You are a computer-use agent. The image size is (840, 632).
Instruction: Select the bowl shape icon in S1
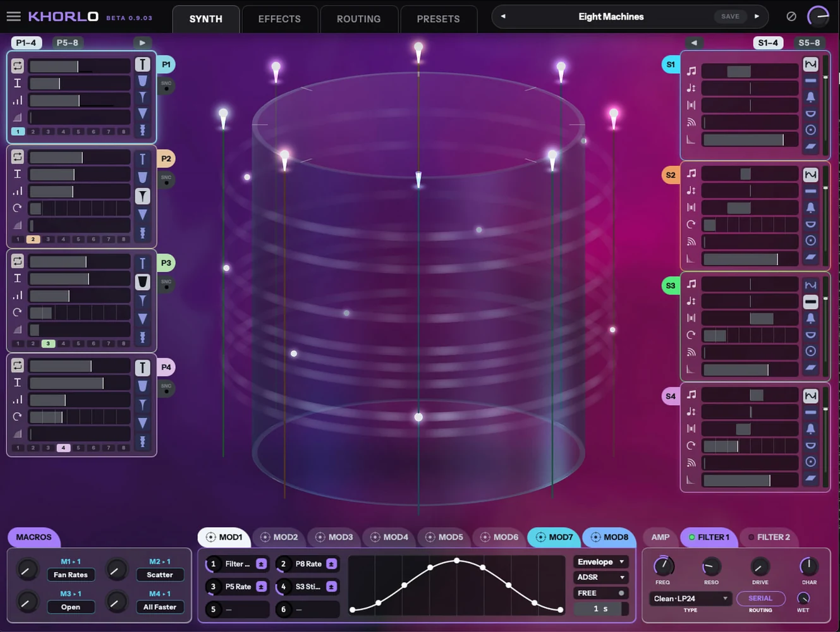(x=810, y=114)
